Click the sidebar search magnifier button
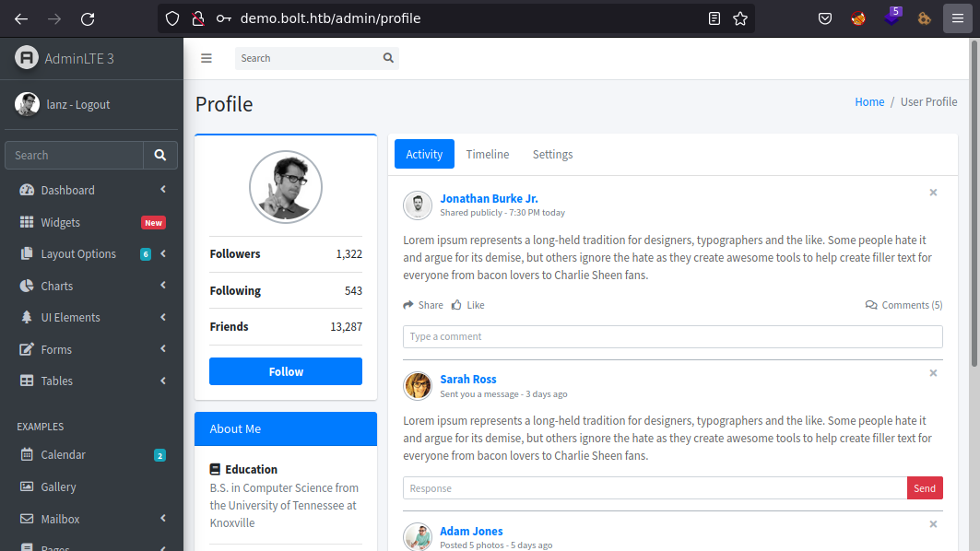This screenshot has width=980, height=551. pyautogui.click(x=160, y=155)
